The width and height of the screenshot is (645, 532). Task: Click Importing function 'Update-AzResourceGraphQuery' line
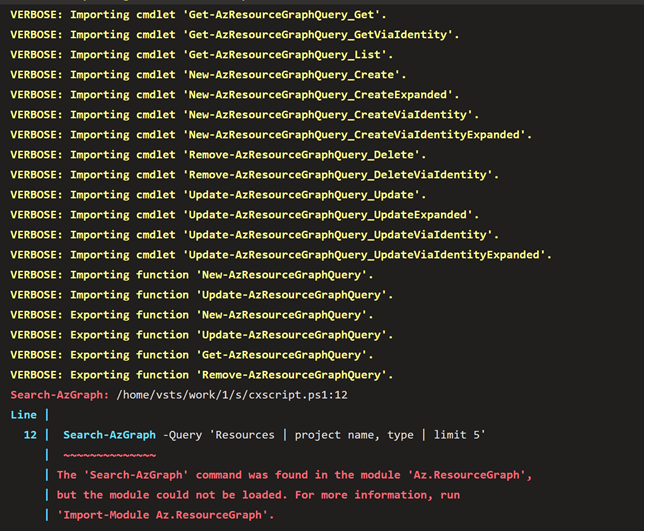pos(202,295)
